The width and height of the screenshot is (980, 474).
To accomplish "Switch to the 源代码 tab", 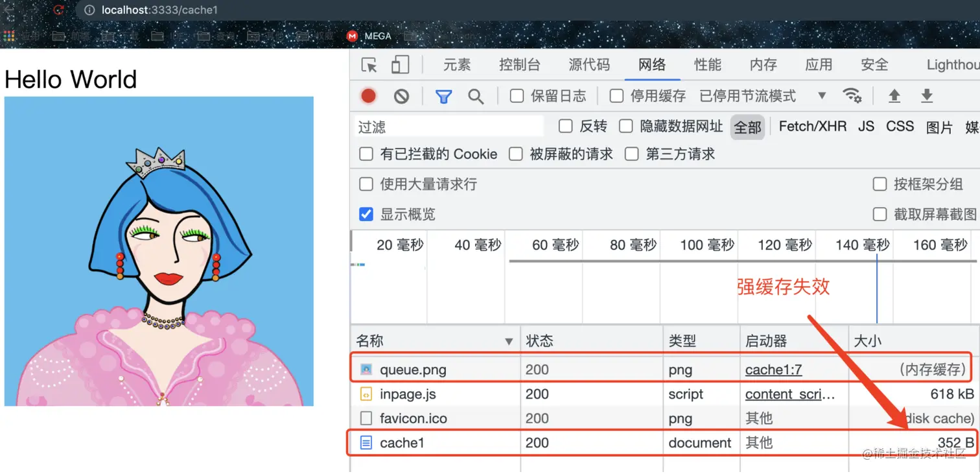I will (x=589, y=65).
